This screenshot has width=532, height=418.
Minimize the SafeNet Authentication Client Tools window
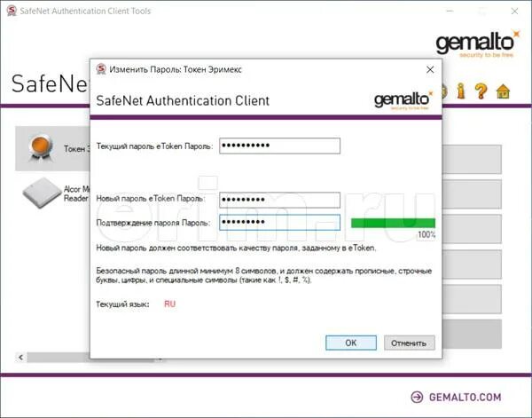[x=450, y=12]
